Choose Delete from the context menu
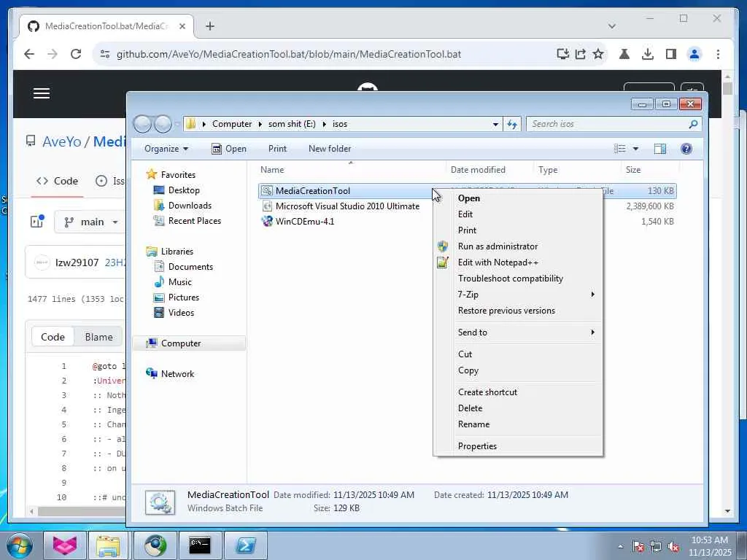Viewport: 747px width, 560px height. [x=470, y=408]
